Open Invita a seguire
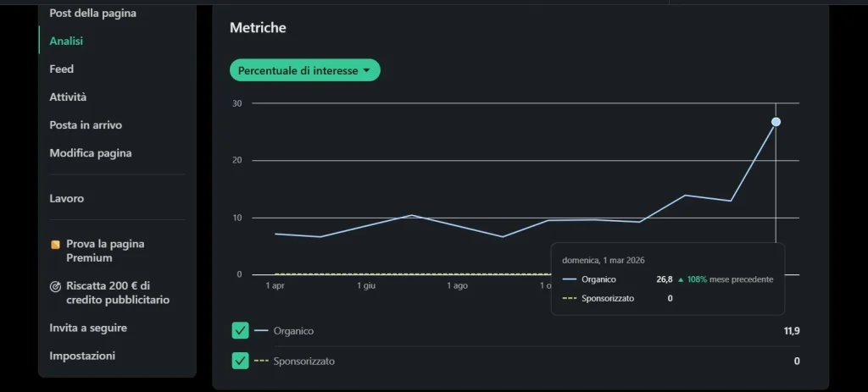 tap(88, 328)
